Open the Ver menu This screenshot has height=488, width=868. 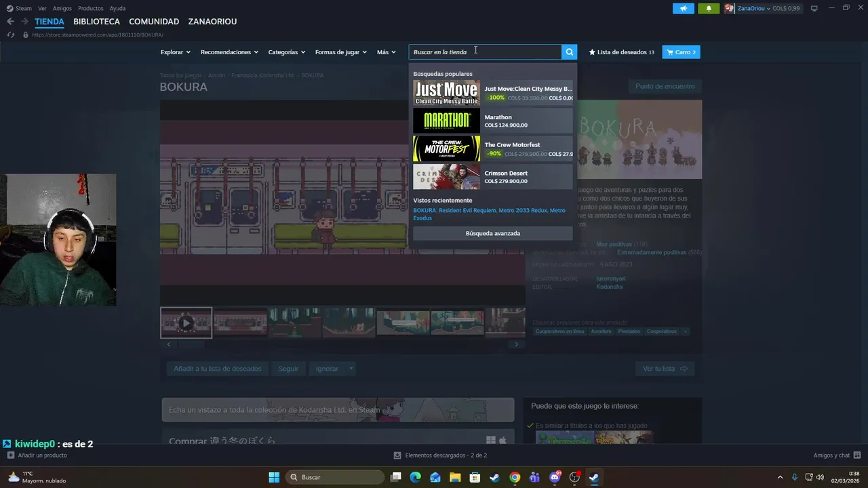coord(42,8)
